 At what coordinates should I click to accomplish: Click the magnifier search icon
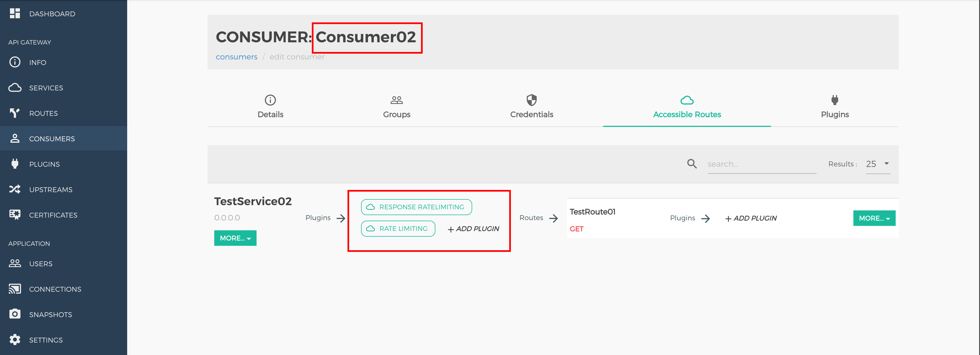692,164
